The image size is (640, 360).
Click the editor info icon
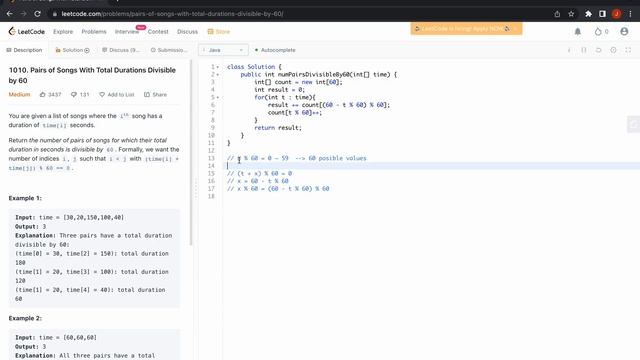(x=569, y=50)
